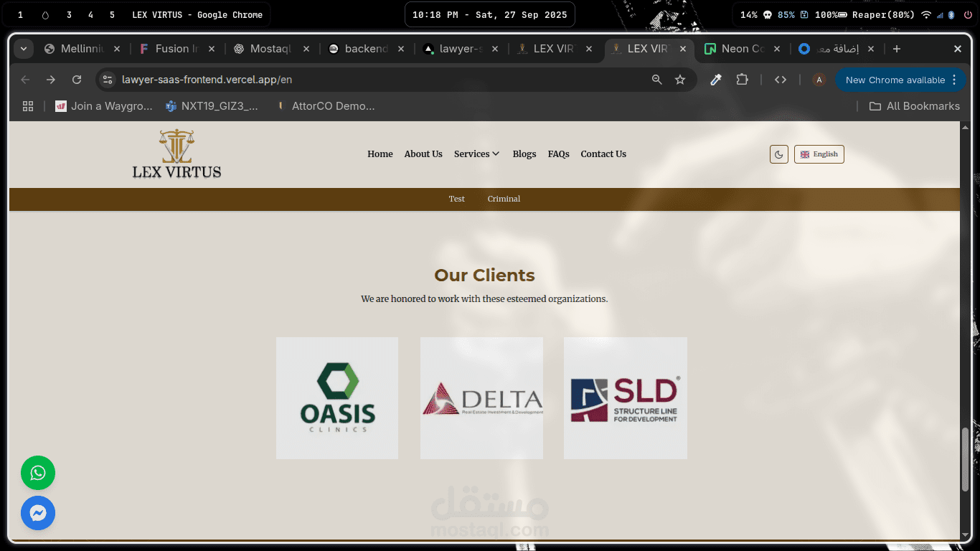Open the FAQs page
This screenshot has width=980, height=551.
tap(559, 154)
